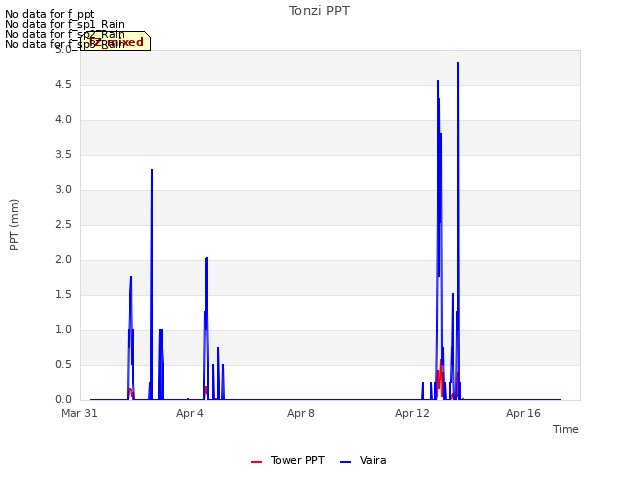Click the Apr 16 x-axis tick label
This screenshot has height=480, width=640.
[x=523, y=413]
